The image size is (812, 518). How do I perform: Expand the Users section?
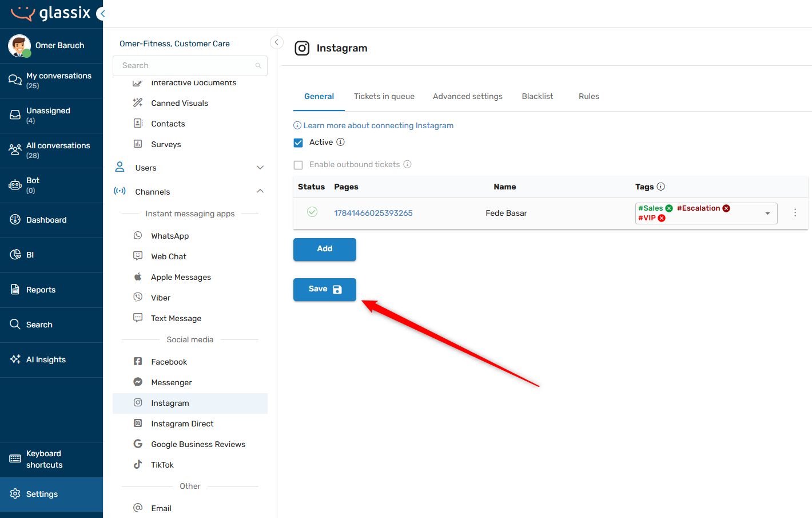[x=260, y=168]
